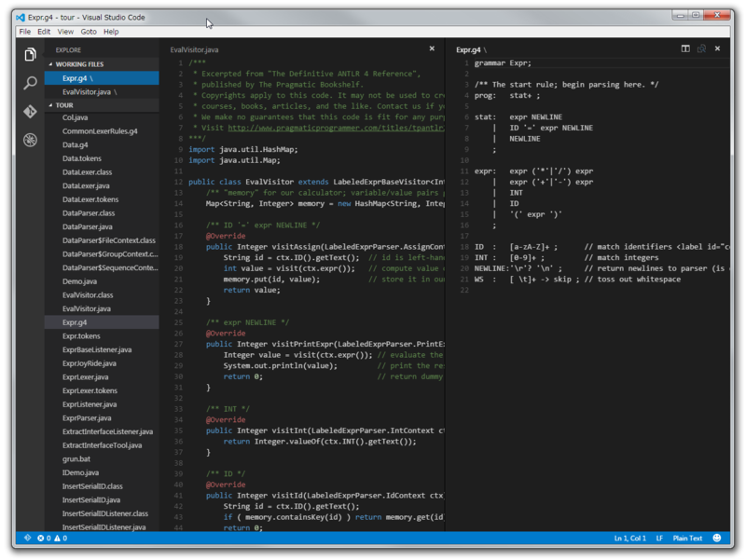Image resolution: width=746 pixels, height=560 pixels.
Task: Open the File menu
Action: click(23, 31)
